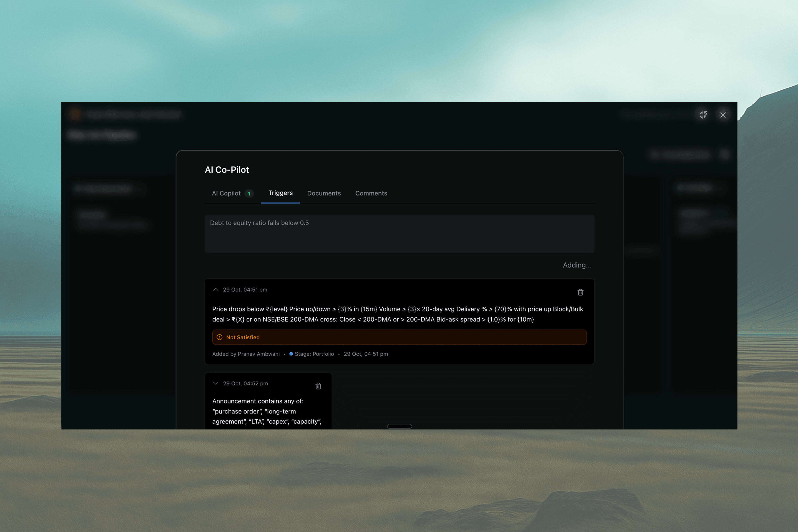Viewport: 798px width, 532px height.
Task: Click the badge showing 1 on AI Copilot
Action: (249, 193)
